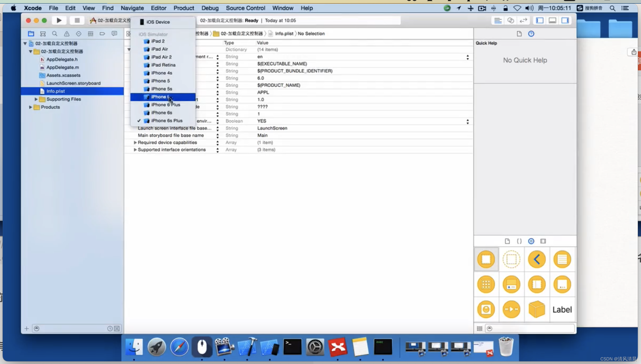641x364 pixels.
Task: Switch to the Version editor
Action: (x=523, y=20)
